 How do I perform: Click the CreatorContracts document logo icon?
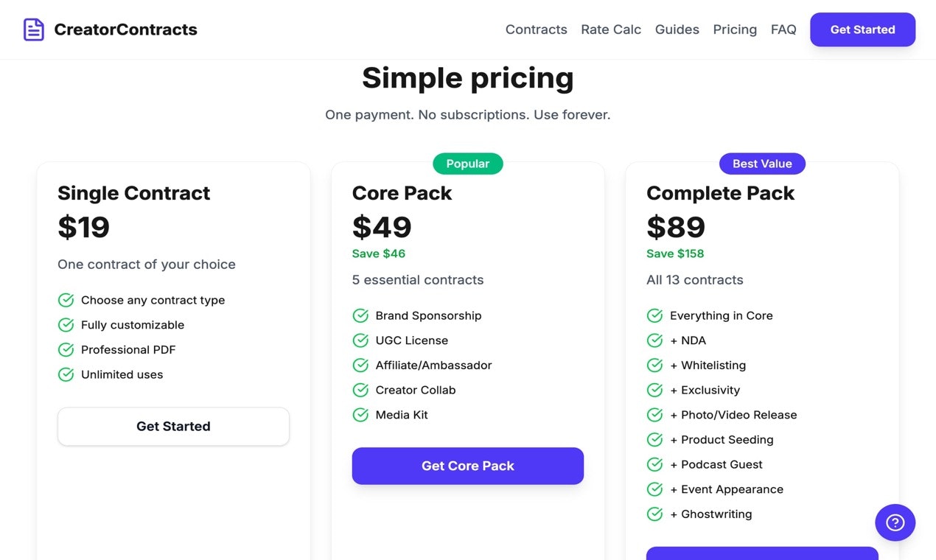33,29
